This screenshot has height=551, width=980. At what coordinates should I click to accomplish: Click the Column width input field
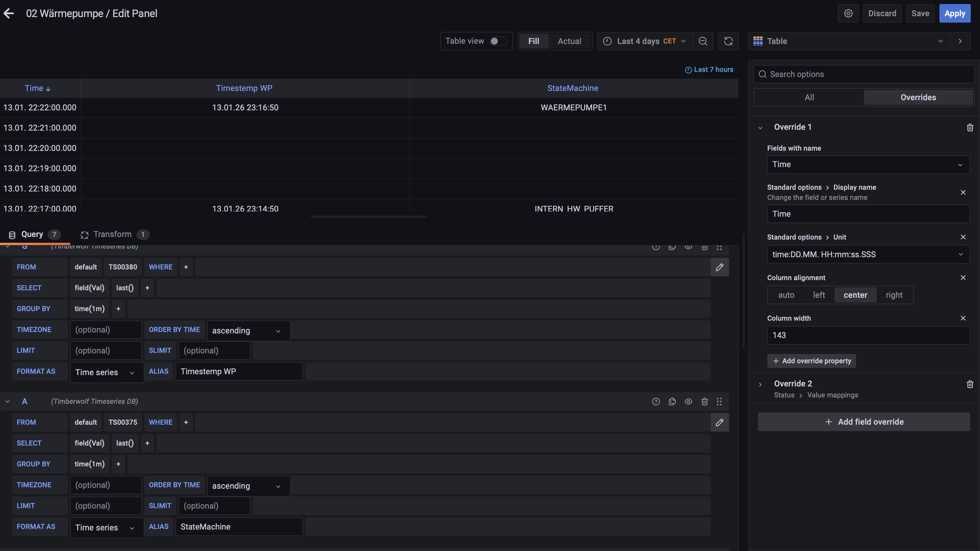coord(868,335)
